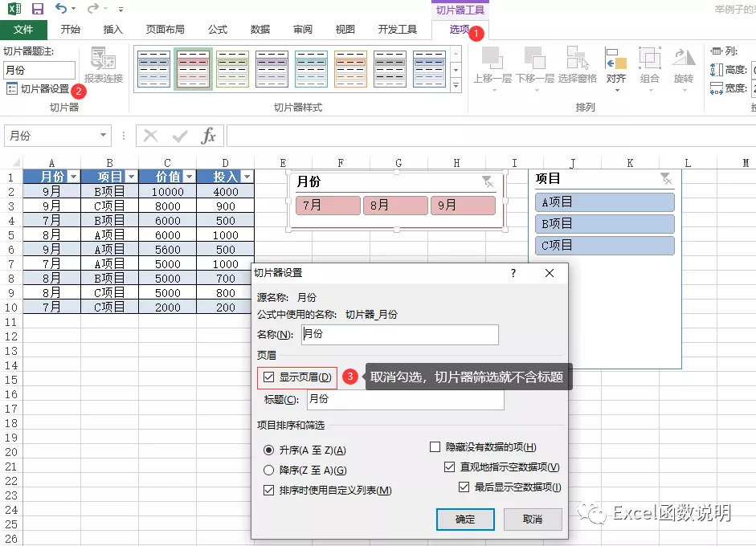This screenshot has width=756, height=546.
Task: Select B项目 in the 项目 slicer
Action: pos(605,224)
